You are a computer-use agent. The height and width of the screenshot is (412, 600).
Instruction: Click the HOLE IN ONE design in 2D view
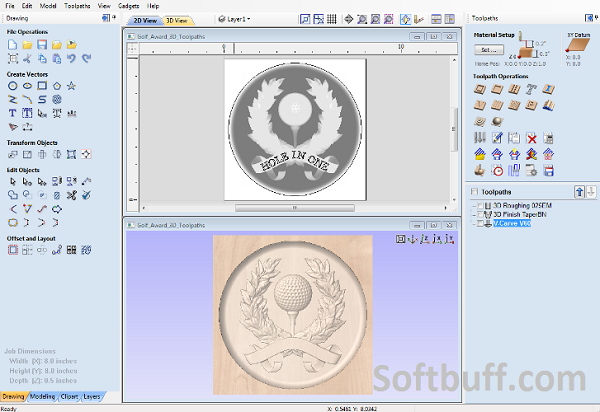[x=295, y=129]
